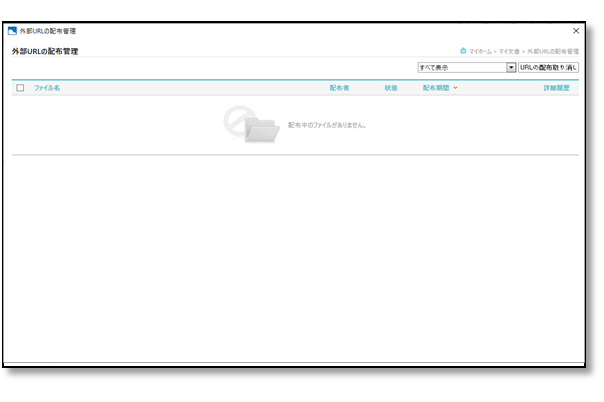This screenshot has width=604, height=402.
Task: Open the すべて表示 filter dropdown
Action: point(462,67)
